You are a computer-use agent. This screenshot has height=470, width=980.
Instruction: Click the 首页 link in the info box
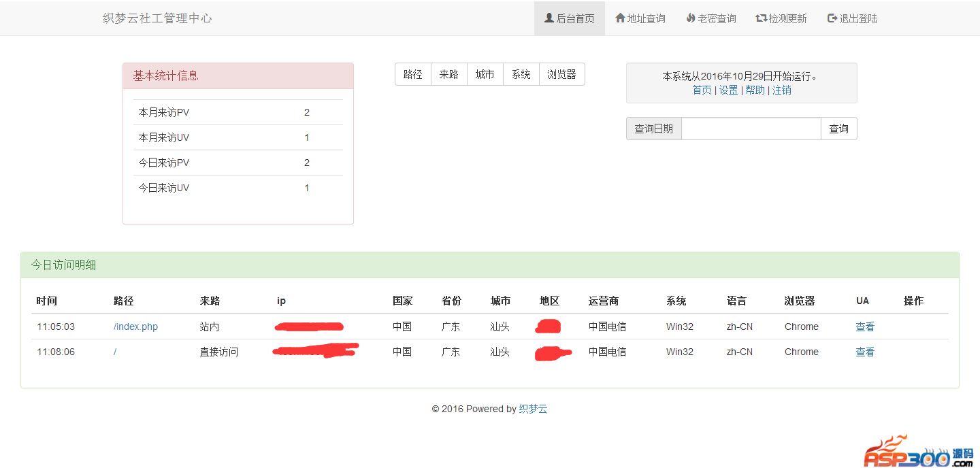click(702, 90)
